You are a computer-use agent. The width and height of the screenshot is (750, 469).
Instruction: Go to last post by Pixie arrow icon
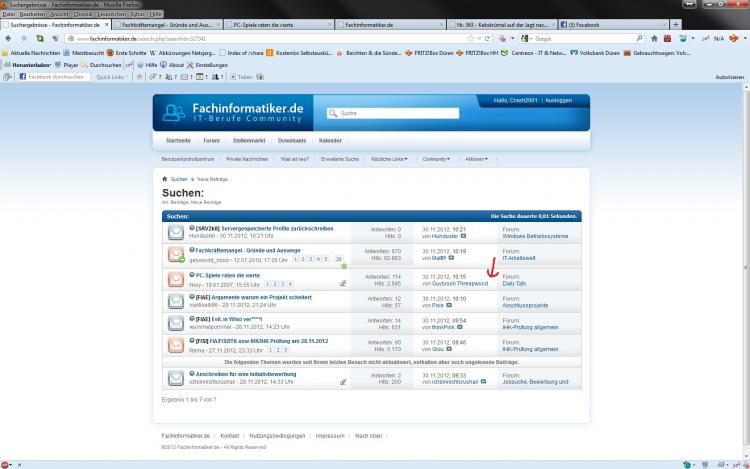(449, 305)
